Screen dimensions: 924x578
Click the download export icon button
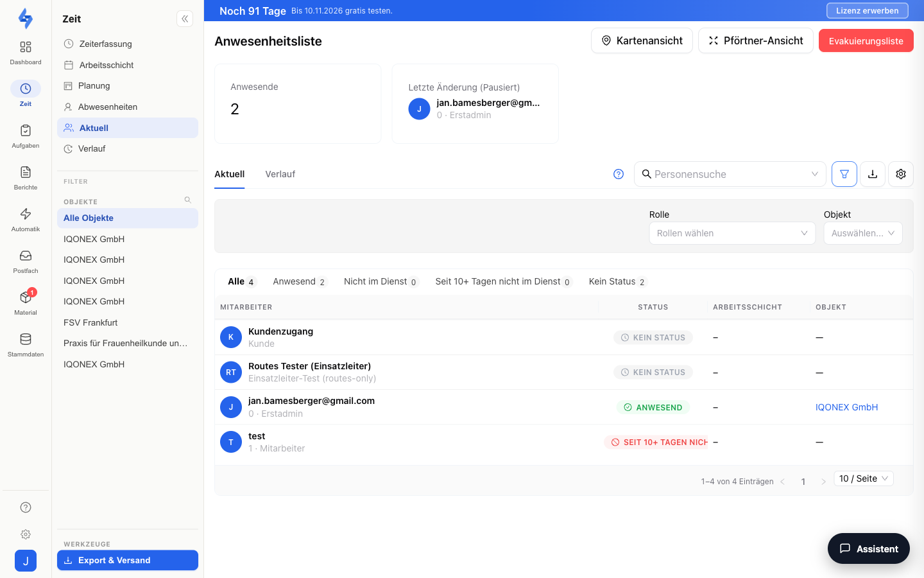point(873,174)
